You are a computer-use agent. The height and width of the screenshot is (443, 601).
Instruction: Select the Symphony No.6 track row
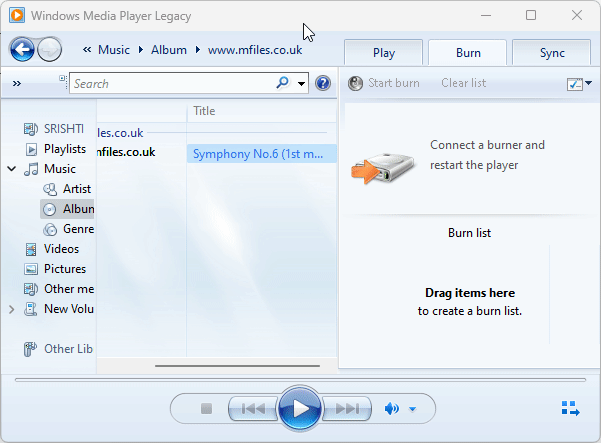[261, 154]
